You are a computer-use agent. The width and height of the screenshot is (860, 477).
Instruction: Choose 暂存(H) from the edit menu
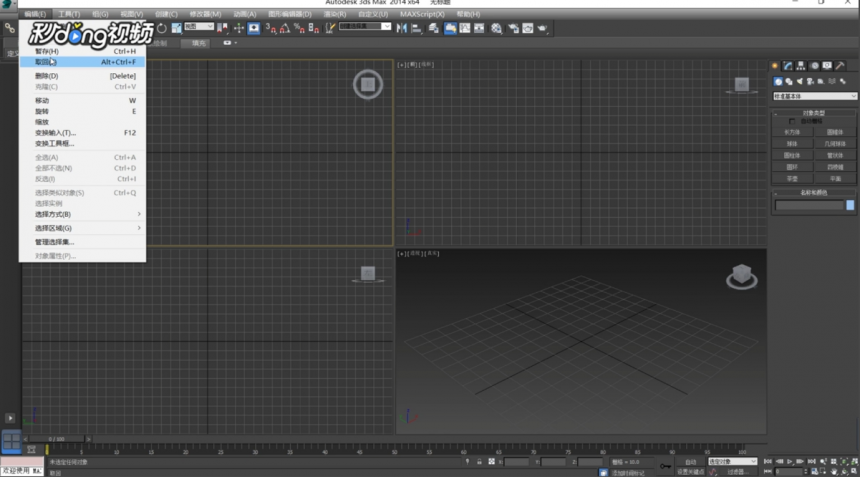coord(83,51)
